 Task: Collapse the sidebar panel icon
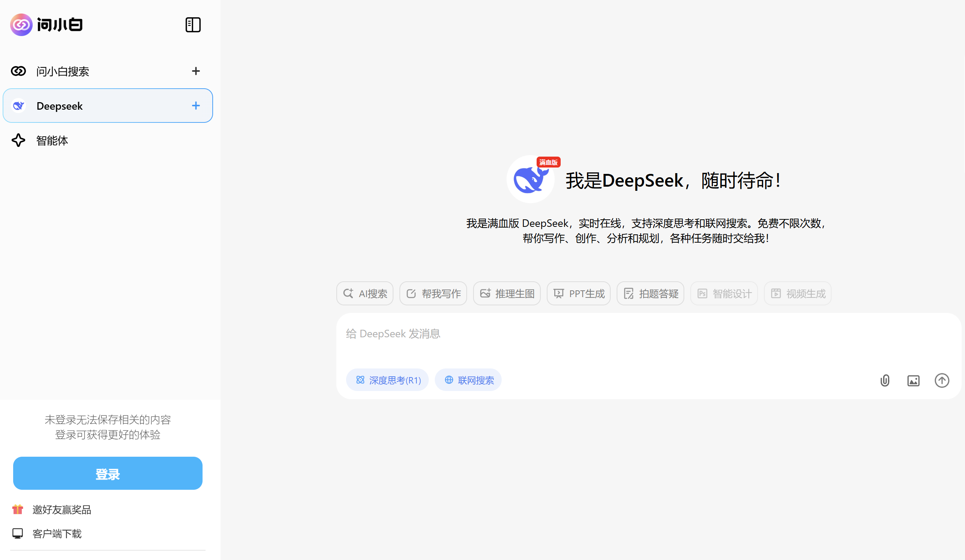tap(193, 25)
